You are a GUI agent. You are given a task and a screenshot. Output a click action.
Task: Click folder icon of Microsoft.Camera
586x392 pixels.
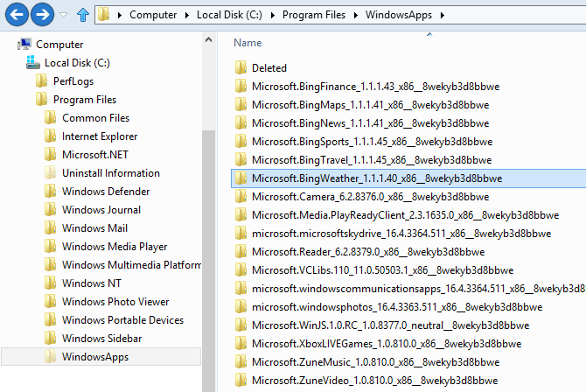(241, 196)
